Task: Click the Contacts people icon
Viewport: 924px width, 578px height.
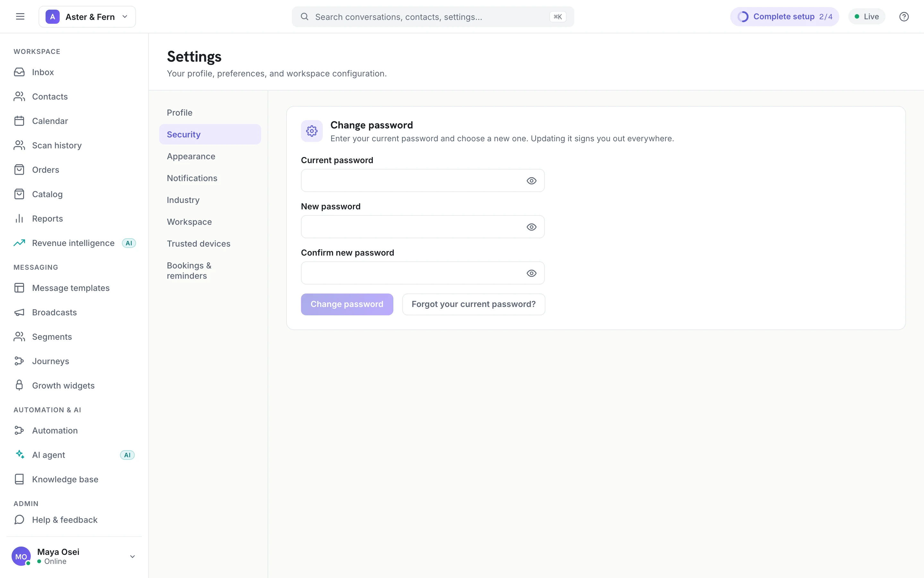Action: point(19,96)
